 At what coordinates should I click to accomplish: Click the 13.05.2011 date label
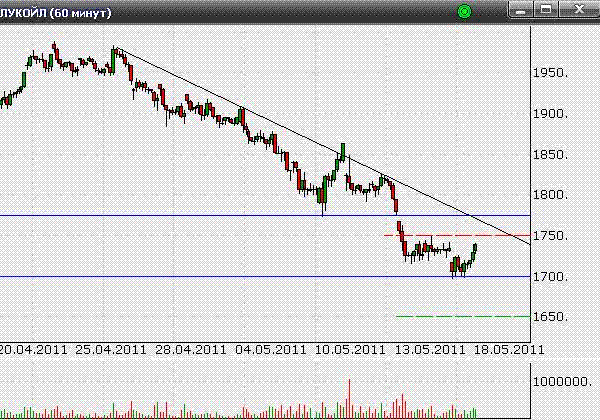tap(430, 350)
